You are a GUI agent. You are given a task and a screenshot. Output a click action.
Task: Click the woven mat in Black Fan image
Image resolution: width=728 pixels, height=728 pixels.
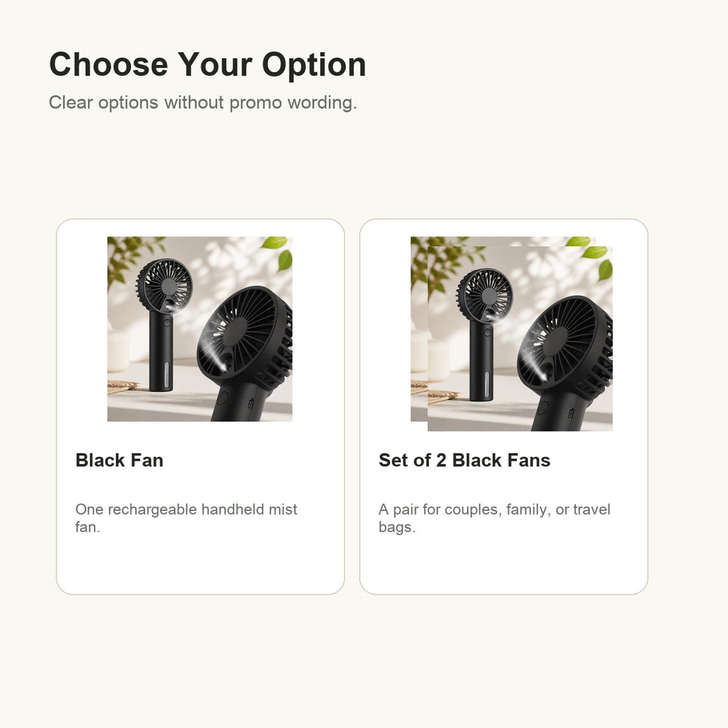(x=122, y=387)
